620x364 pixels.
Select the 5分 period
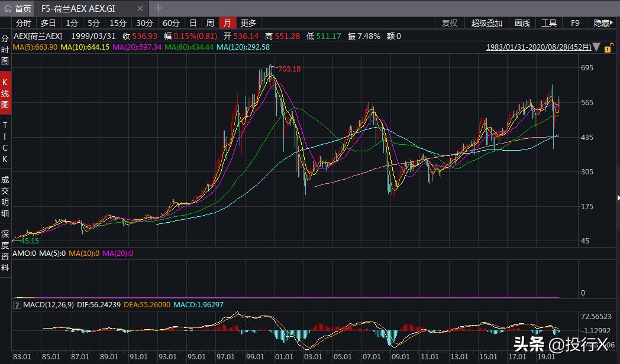point(93,23)
